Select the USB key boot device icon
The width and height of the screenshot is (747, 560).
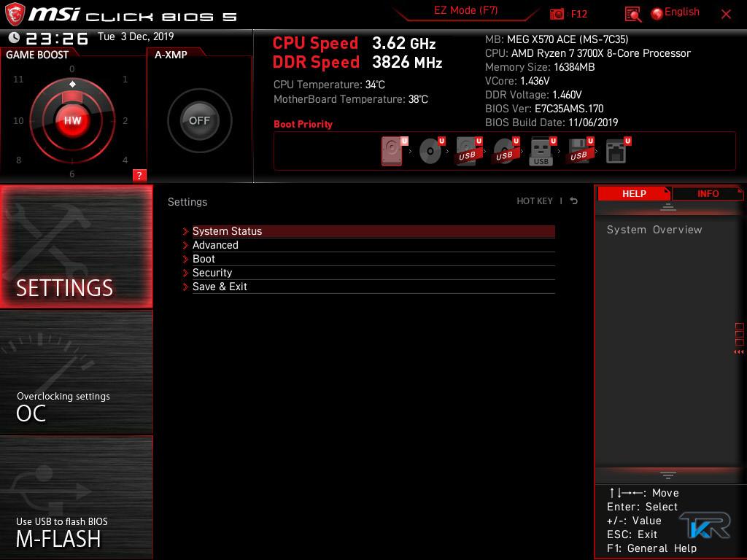click(x=541, y=152)
